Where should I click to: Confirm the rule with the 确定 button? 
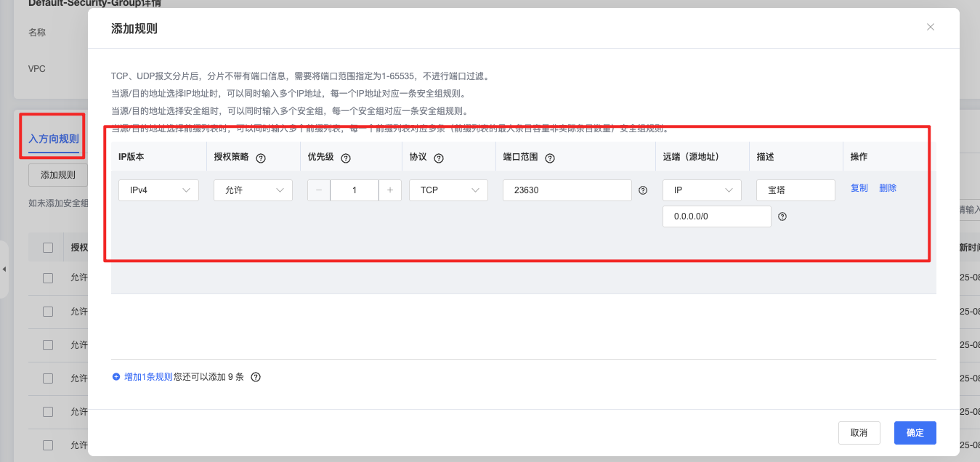coord(915,432)
